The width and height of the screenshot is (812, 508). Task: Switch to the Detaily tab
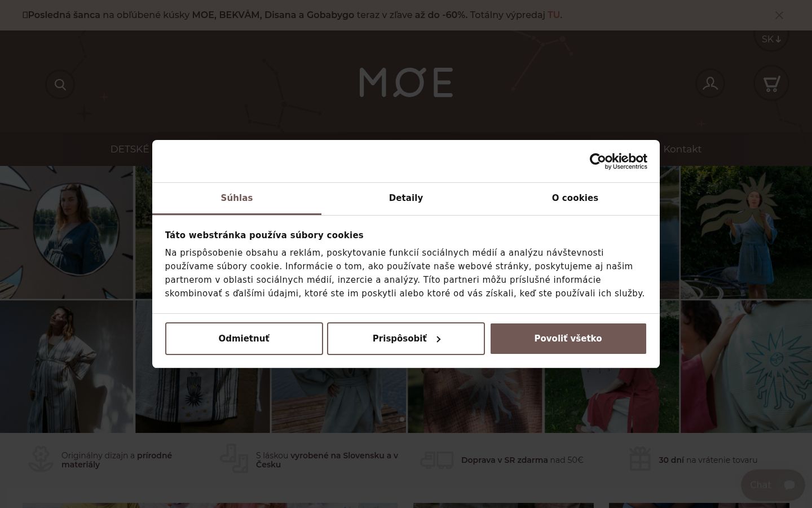point(406,198)
